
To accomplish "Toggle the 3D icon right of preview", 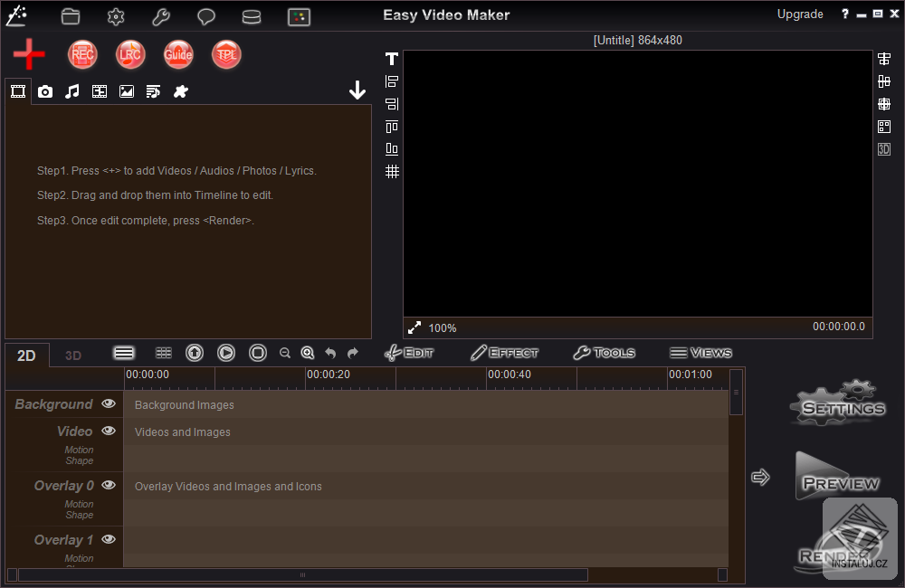I will click(884, 149).
